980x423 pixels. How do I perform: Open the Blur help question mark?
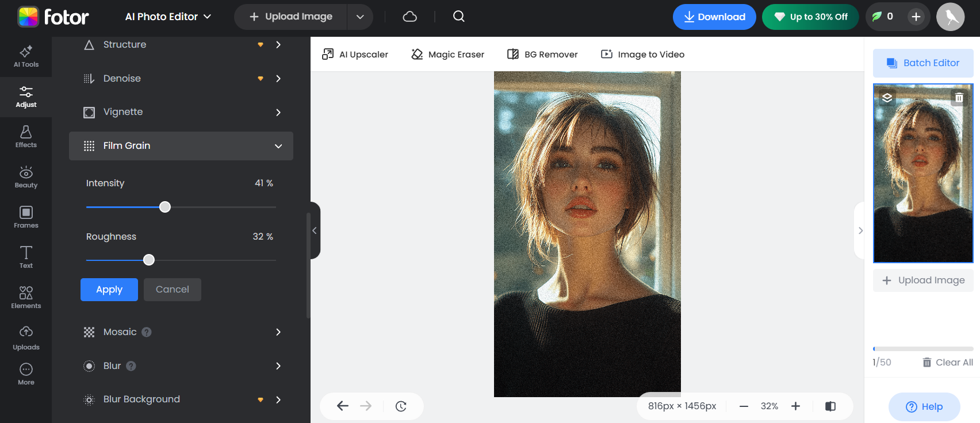(131, 366)
